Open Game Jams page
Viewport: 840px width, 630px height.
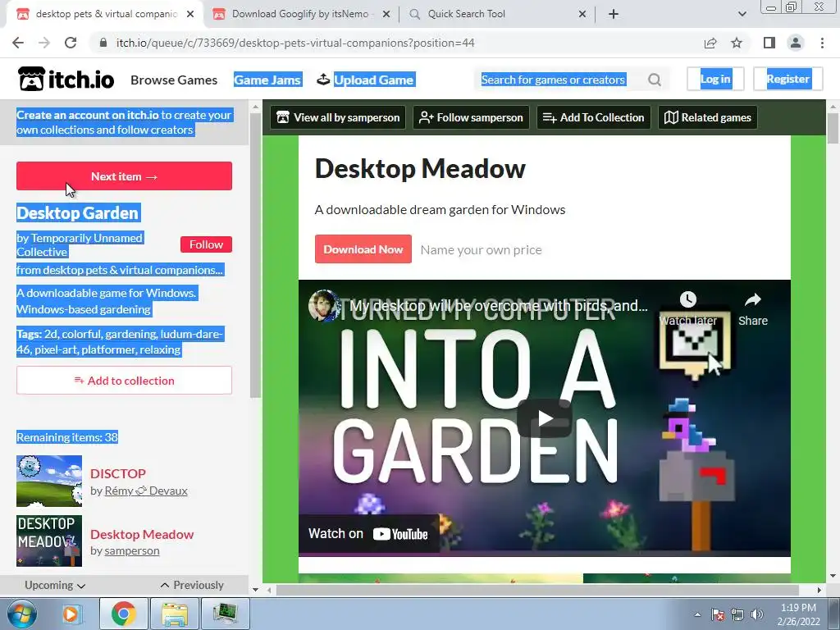[x=267, y=80]
